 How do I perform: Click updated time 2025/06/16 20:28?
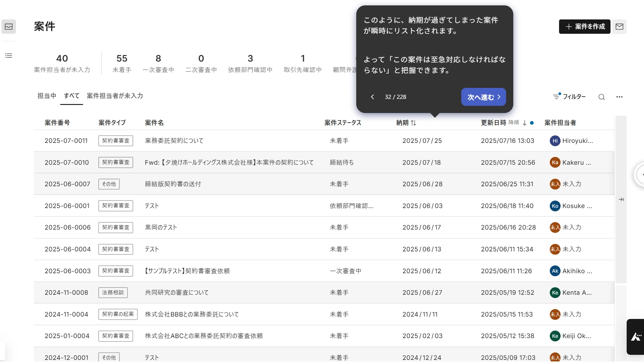tap(508, 227)
